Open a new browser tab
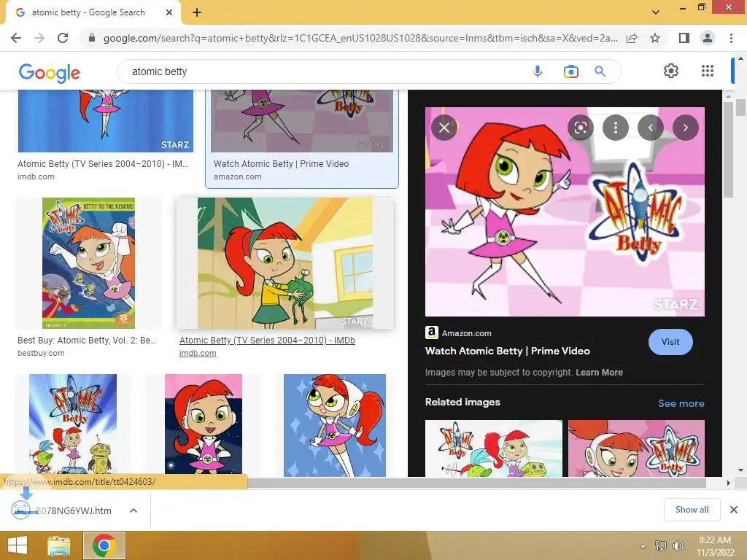The height and width of the screenshot is (560, 747). (x=197, y=12)
